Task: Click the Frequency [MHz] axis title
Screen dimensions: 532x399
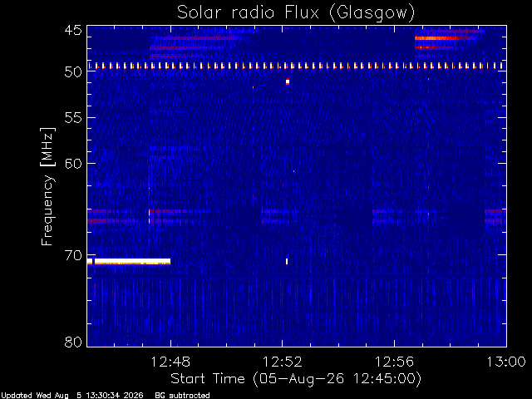Action: tap(47, 186)
